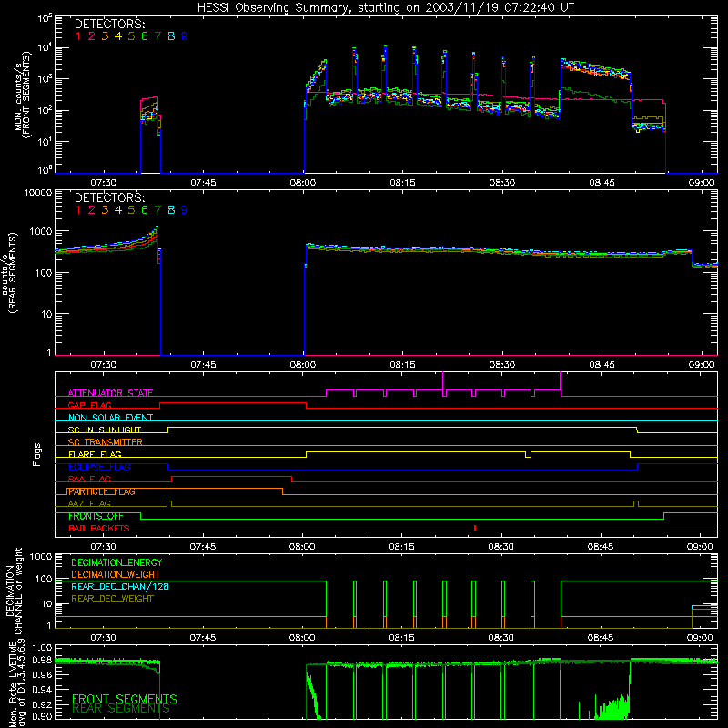The height and width of the screenshot is (728, 728).
Task: Click 08:00 tick label under front segments plot
Action: (x=303, y=183)
